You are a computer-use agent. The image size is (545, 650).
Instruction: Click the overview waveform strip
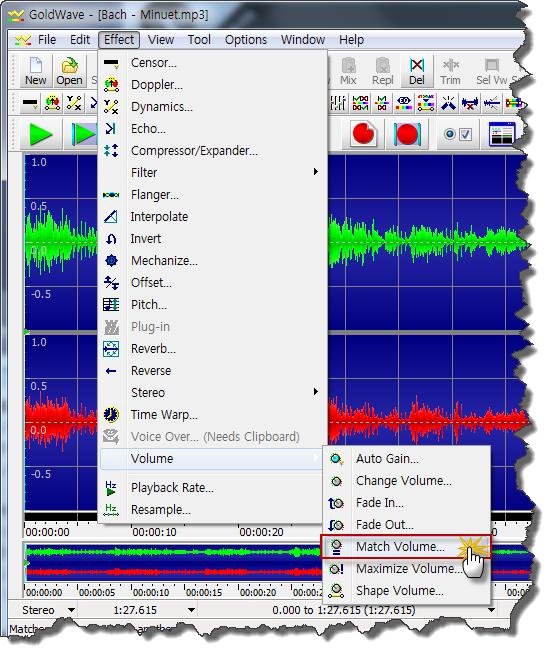click(173, 563)
